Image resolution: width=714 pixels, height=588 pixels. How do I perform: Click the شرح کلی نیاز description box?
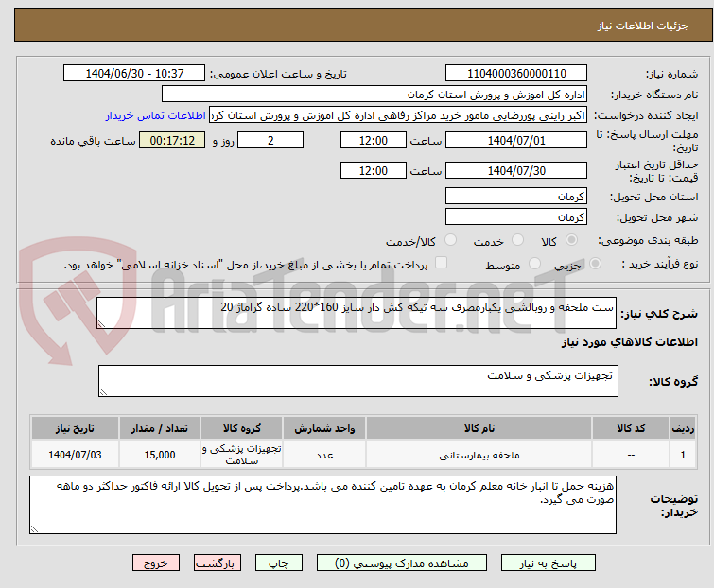(357, 313)
